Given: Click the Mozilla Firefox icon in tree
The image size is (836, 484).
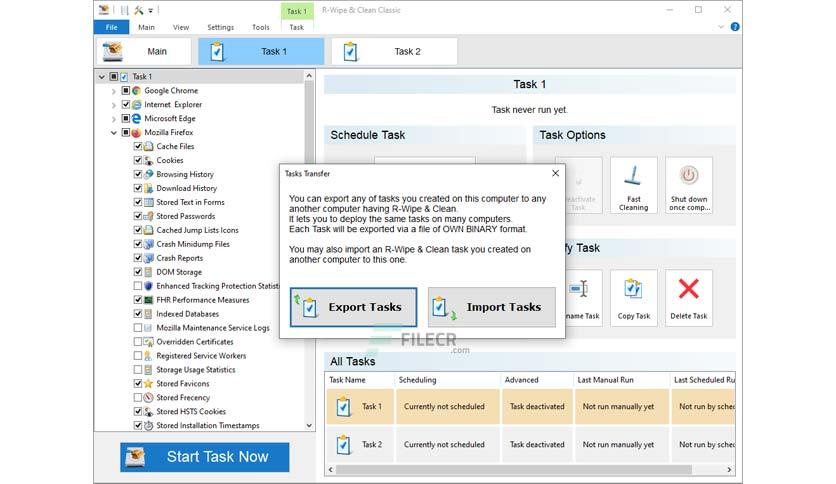Looking at the screenshot, I should point(136,132).
